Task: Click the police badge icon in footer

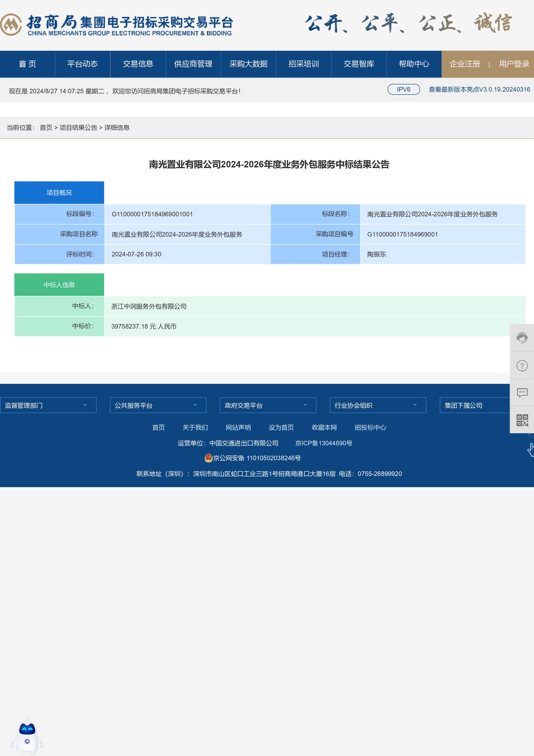Action: point(208,458)
